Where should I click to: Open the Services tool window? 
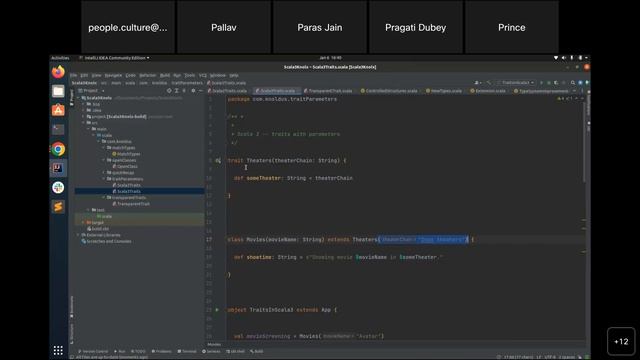pyautogui.click(x=211, y=351)
